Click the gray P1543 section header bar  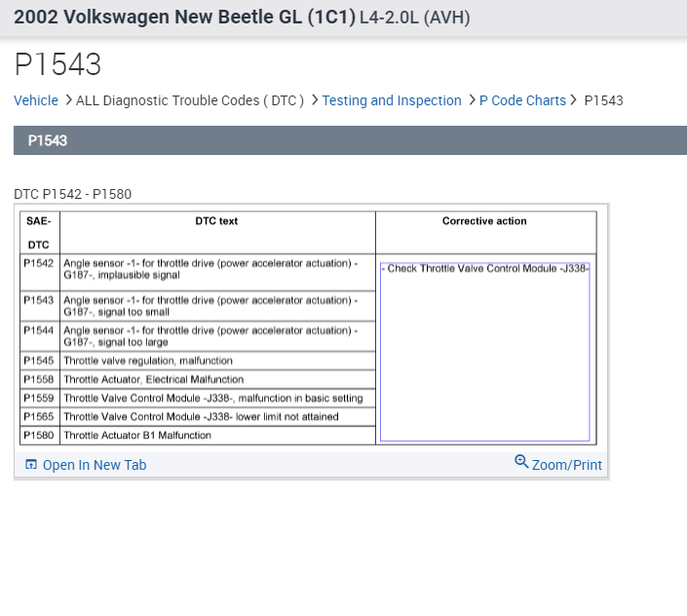click(350, 140)
